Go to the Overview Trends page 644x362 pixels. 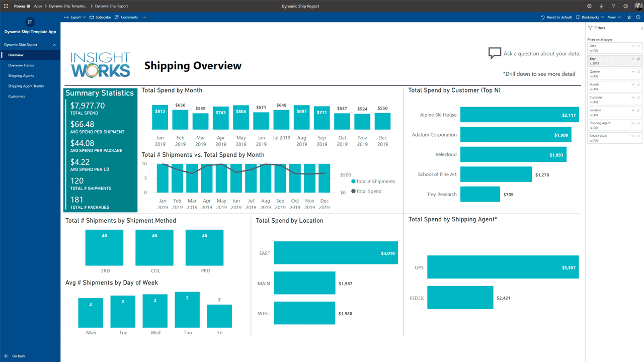[x=21, y=65]
